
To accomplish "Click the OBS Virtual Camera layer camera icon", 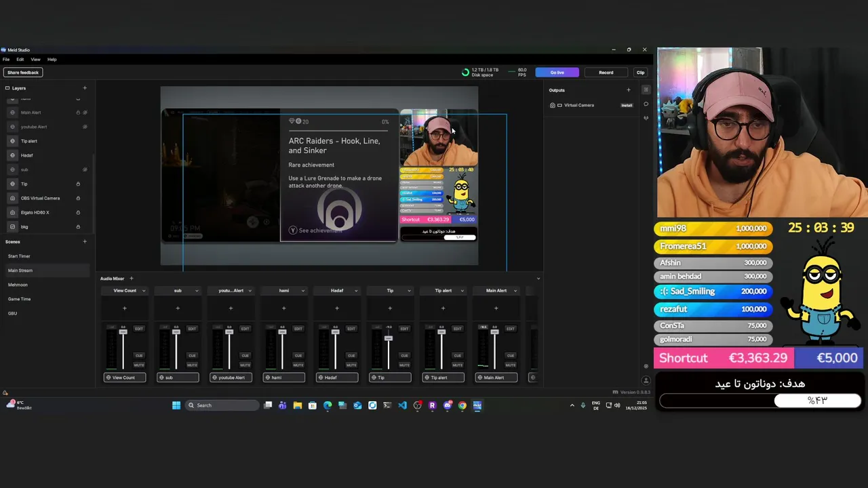I will tap(12, 198).
